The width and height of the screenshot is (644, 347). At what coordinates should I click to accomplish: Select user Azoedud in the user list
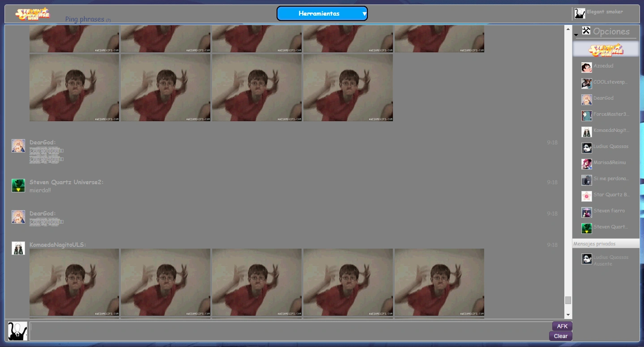pyautogui.click(x=603, y=66)
